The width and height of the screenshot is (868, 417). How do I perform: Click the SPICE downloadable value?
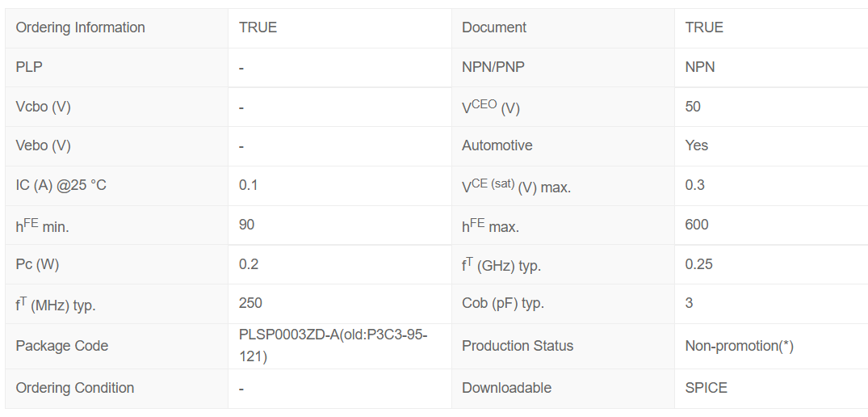pyautogui.click(x=707, y=388)
